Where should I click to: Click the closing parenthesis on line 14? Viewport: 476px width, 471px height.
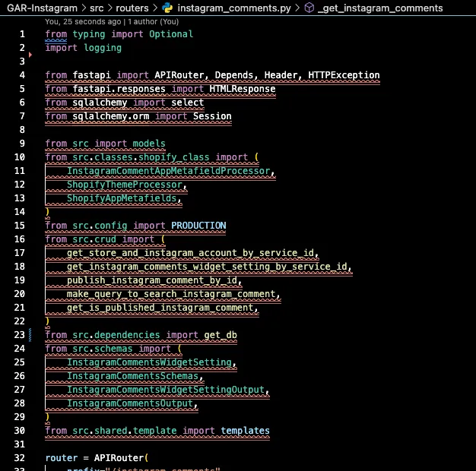[x=47, y=212]
